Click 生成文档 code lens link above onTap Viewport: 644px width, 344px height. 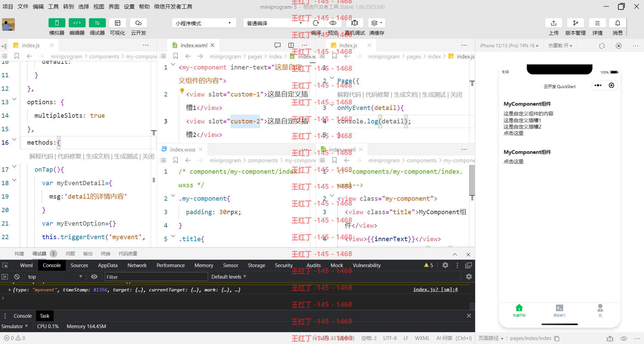(x=98, y=156)
